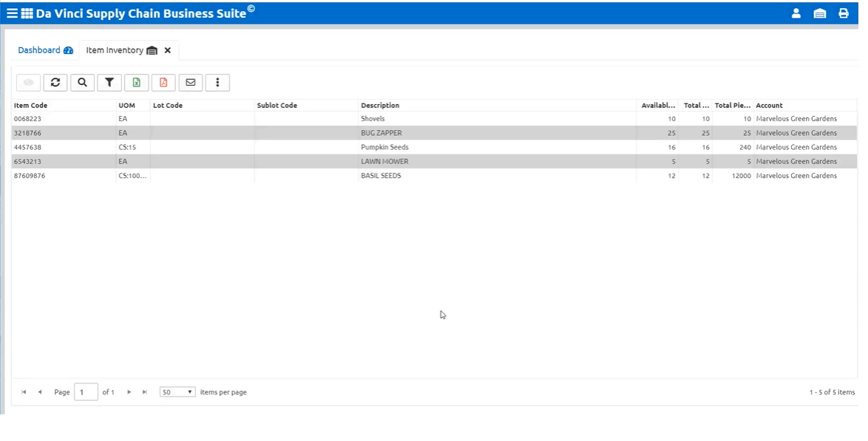The width and height of the screenshot is (868, 441).
Task: Refresh the inventory grid
Action: point(55,83)
